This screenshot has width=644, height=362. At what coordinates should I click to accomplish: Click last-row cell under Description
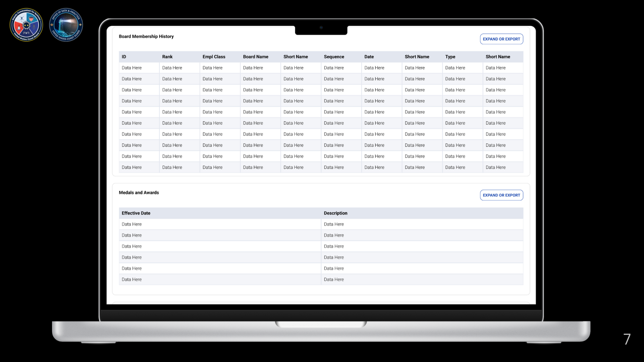(422, 280)
